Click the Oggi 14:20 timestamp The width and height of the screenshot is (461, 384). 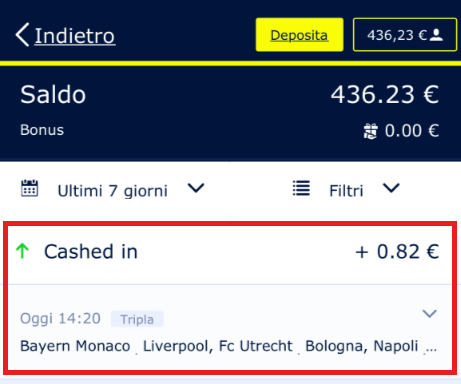click(x=60, y=319)
